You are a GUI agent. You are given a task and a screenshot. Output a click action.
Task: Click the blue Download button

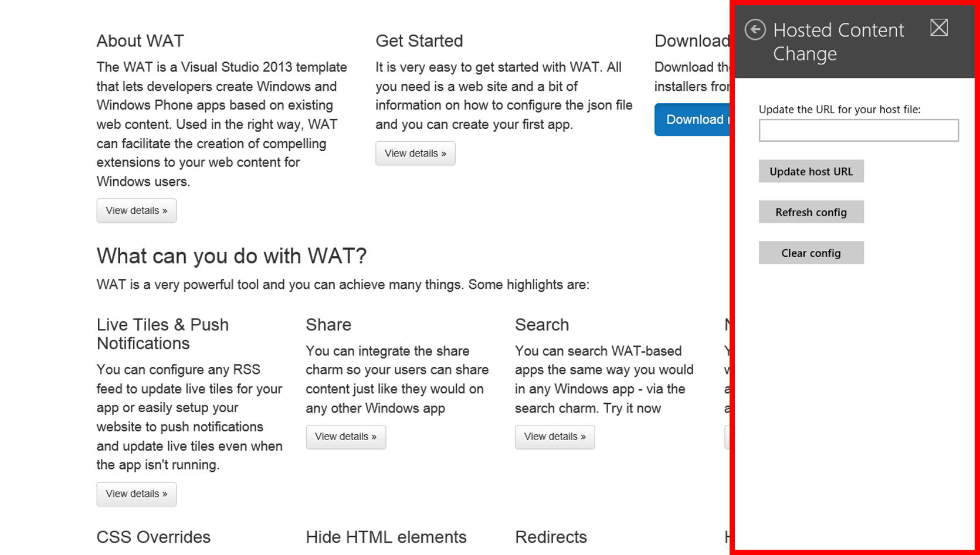click(693, 120)
